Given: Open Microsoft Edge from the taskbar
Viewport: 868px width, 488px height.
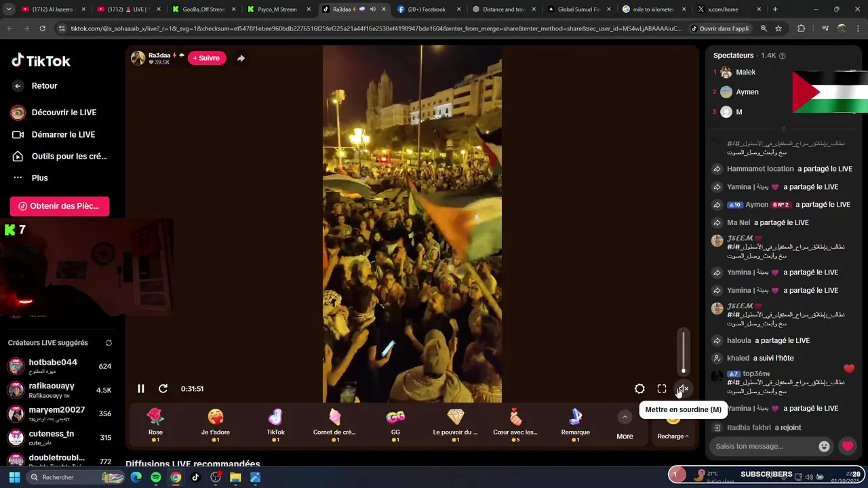Looking at the screenshot, I should pos(136,477).
